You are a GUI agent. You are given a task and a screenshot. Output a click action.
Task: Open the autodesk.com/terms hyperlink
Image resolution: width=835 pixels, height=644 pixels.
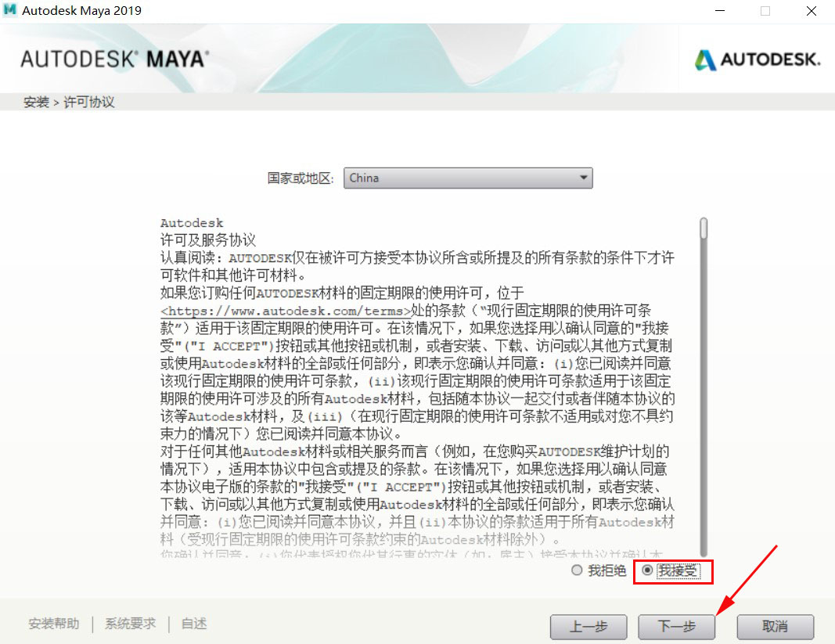[x=286, y=311]
